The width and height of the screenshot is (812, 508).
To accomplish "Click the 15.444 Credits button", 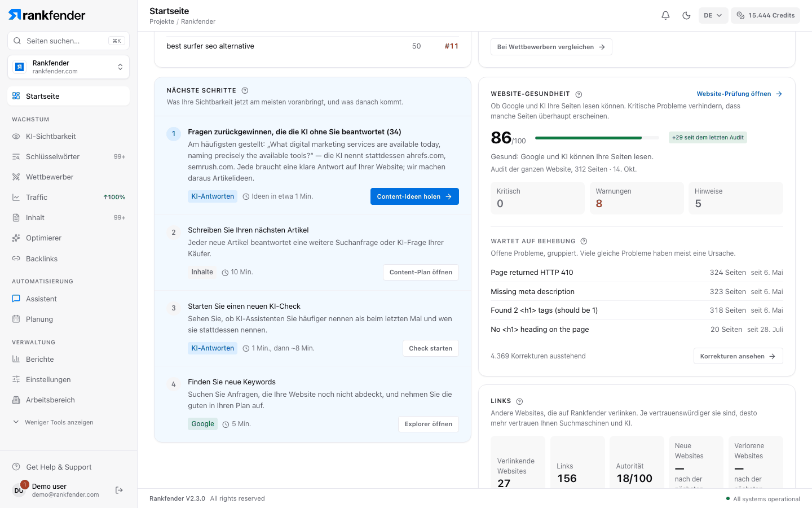I will pyautogui.click(x=765, y=15).
